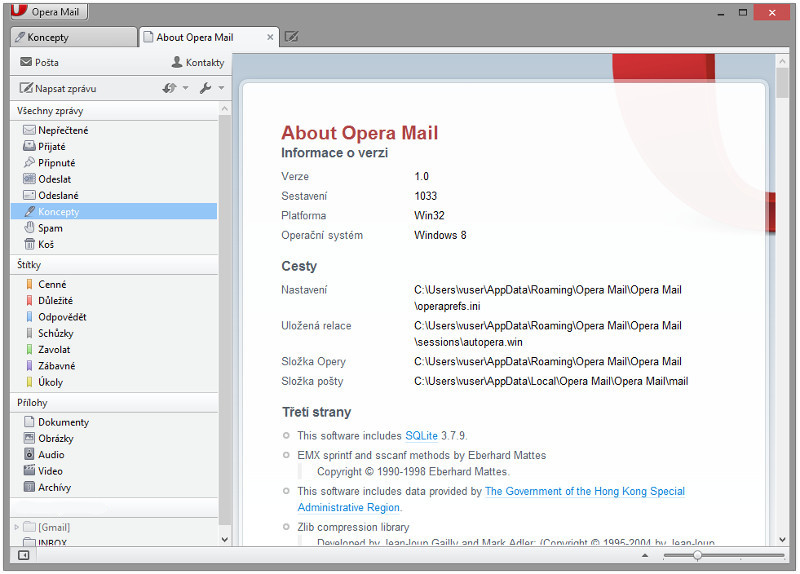
Task: Click the version build number 1033
Action: [x=426, y=196]
